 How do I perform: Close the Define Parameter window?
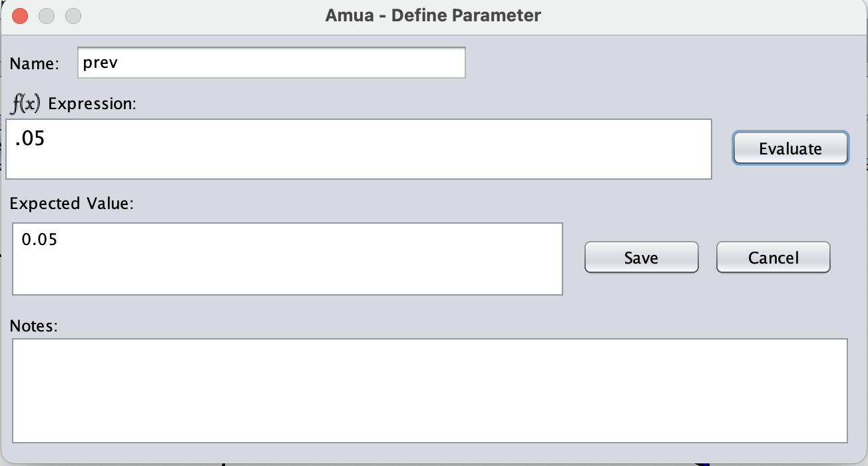tap(20, 15)
